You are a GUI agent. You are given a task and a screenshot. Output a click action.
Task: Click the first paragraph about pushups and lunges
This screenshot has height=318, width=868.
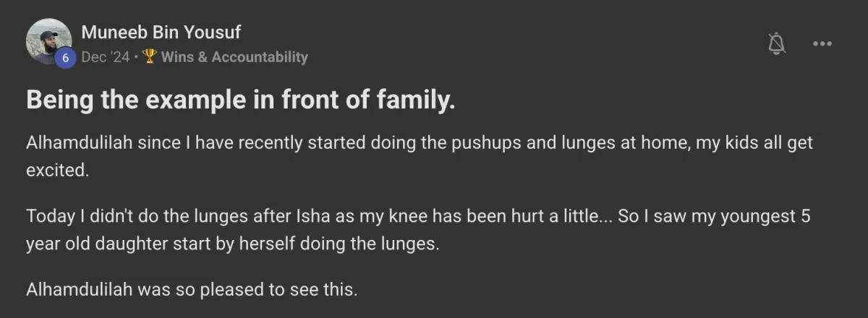(x=420, y=143)
